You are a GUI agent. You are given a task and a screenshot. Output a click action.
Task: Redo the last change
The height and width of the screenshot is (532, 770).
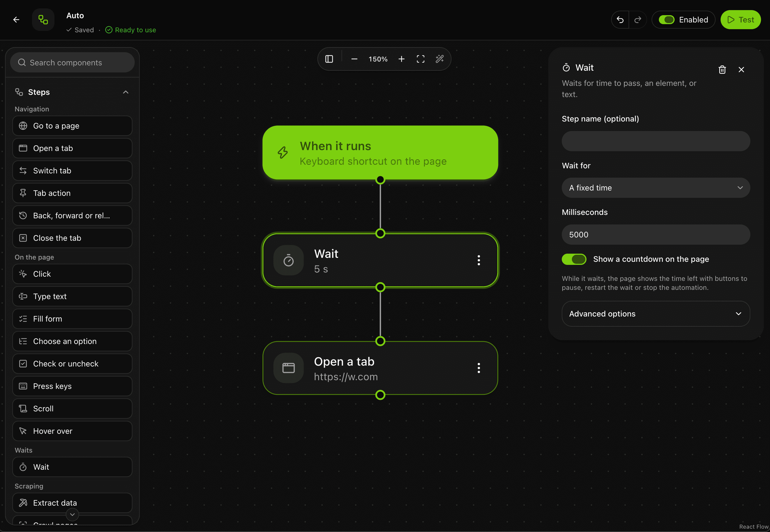click(638, 20)
